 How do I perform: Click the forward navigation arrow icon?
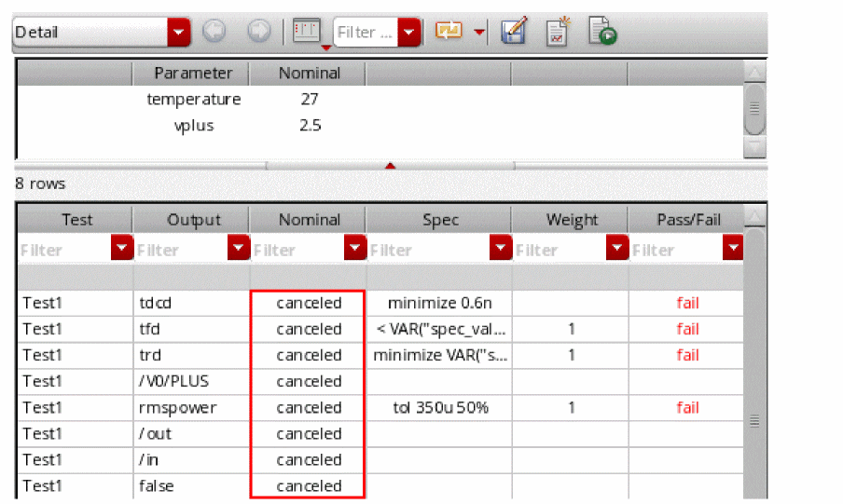point(259,31)
